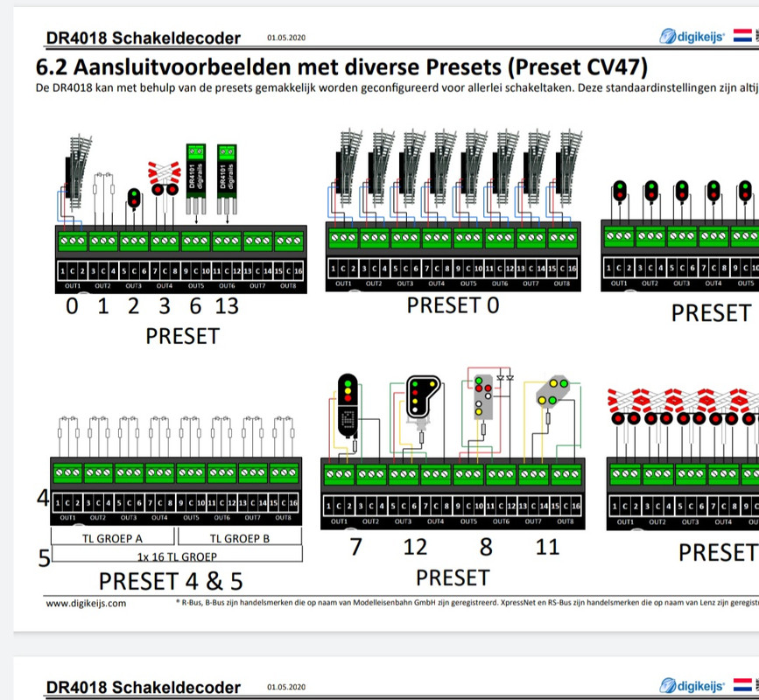Viewport: 759px width, 700px height.
Task: Click the 'TL GROEP B' box
Action: click(240, 537)
